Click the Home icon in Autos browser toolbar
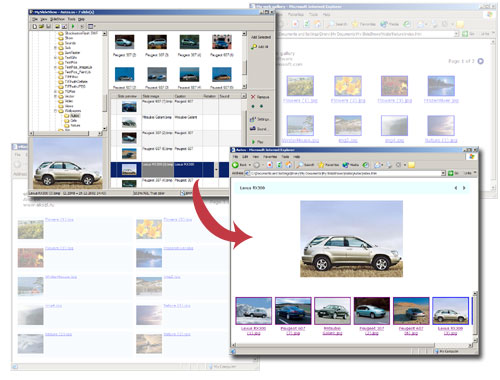 coord(288,165)
